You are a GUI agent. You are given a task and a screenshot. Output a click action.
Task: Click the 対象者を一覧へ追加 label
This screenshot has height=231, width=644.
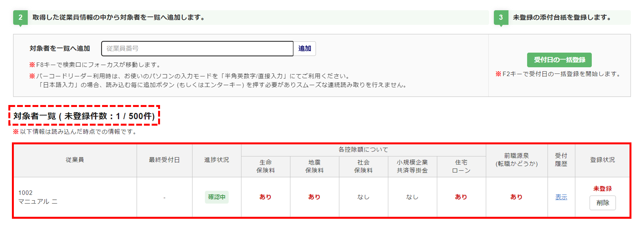60,49
